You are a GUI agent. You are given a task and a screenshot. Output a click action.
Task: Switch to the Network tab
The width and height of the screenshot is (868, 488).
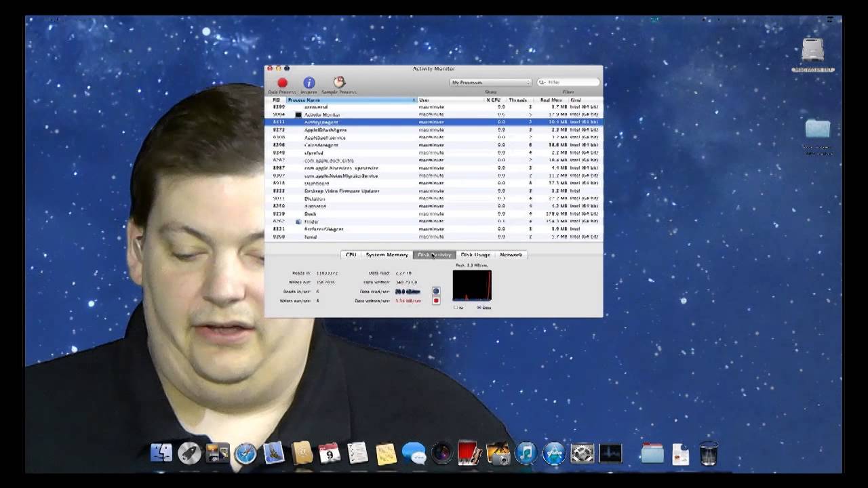[511, 255]
